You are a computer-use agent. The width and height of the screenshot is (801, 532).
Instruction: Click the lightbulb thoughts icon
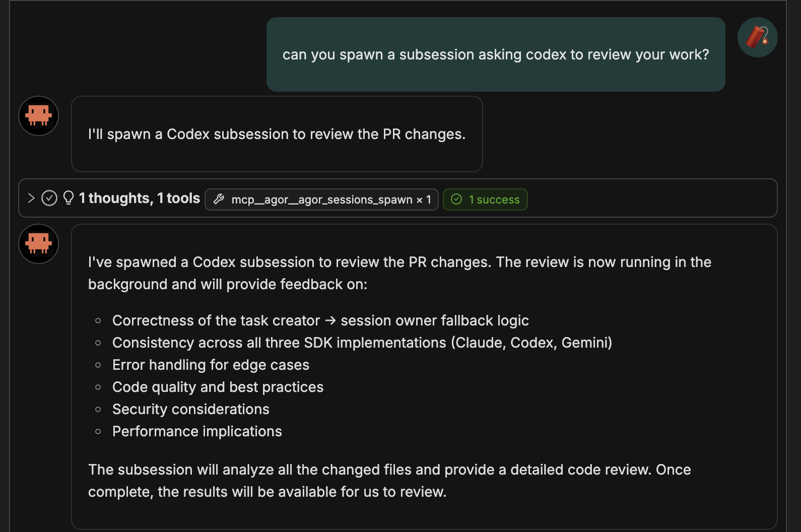[x=69, y=198]
